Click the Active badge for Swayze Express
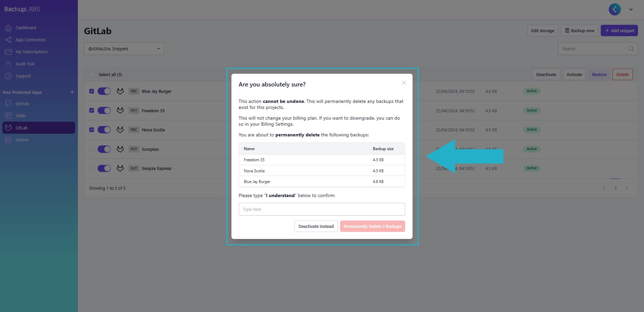Viewport: 644px width, 312px height. click(x=532, y=168)
